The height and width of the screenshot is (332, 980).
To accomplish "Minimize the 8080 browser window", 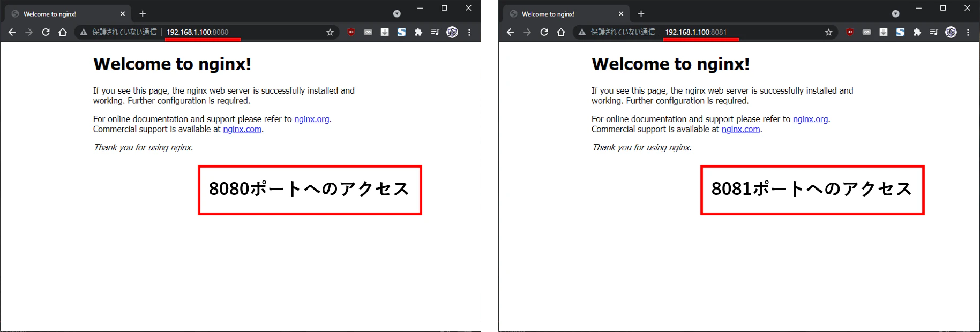I will pos(420,8).
